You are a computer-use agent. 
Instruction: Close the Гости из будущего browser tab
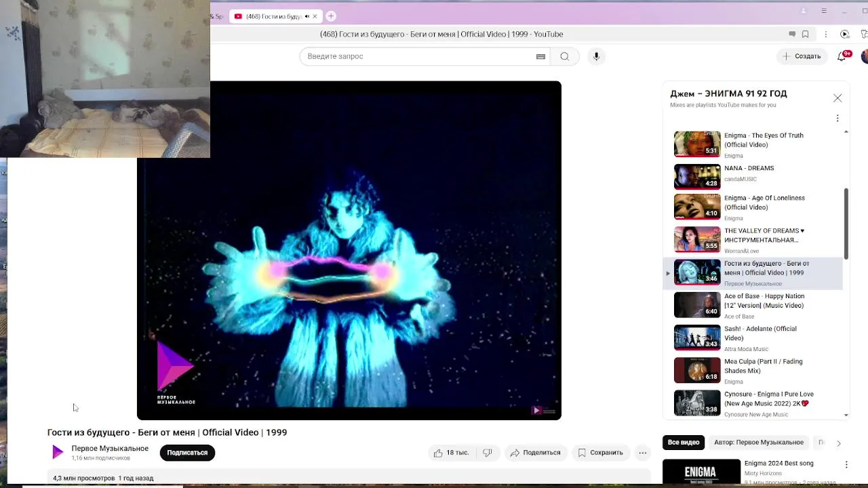(315, 16)
